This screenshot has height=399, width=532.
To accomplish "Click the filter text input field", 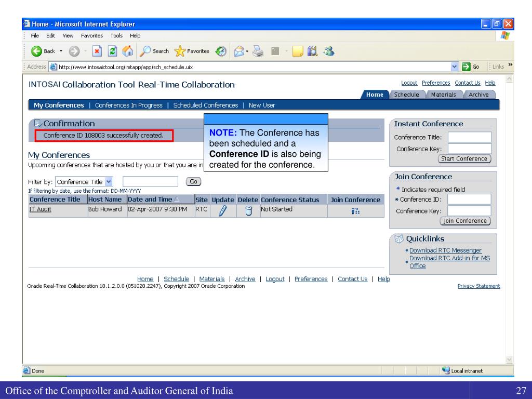I will (150, 181).
